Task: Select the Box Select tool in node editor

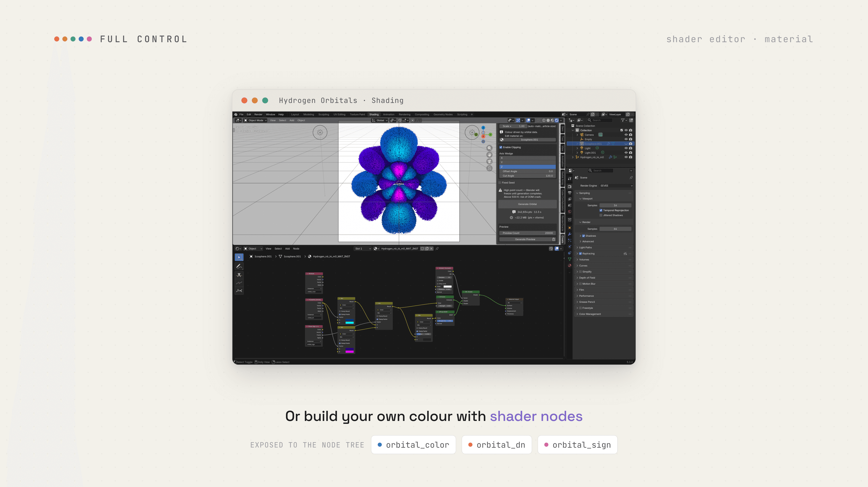Action: click(239, 257)
